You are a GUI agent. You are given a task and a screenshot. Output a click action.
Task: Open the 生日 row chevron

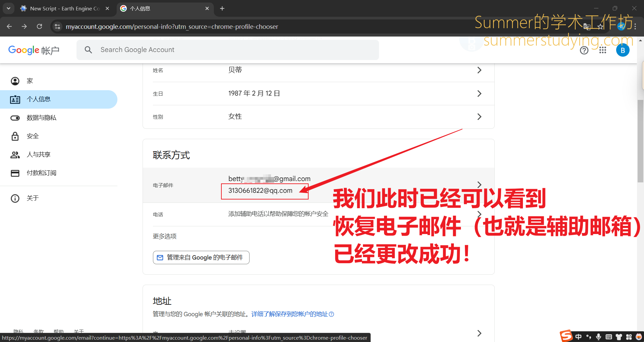(x=479, y=94)
